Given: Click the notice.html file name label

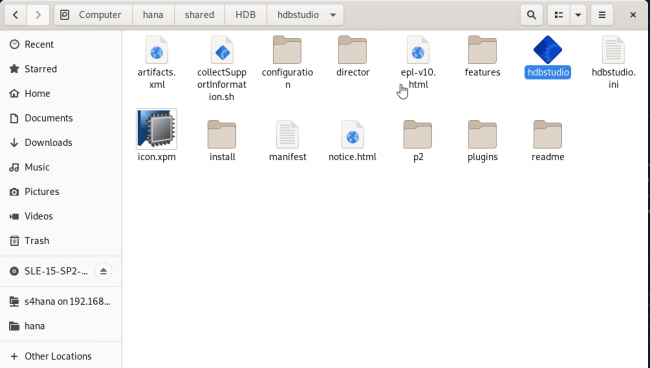Looking at the screenshot, I should tap(352, 157).
